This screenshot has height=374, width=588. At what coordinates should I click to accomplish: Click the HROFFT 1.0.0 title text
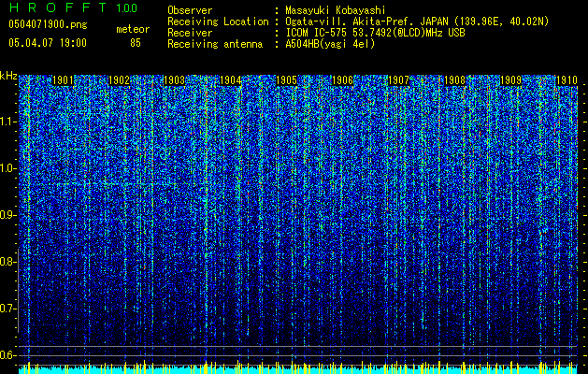click(73, 7)
